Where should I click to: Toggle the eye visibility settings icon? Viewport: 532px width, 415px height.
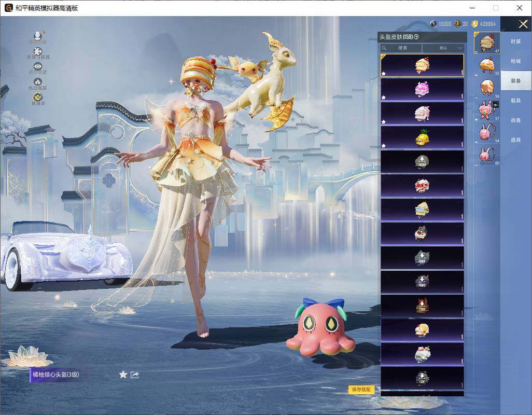tap(38, 66)
